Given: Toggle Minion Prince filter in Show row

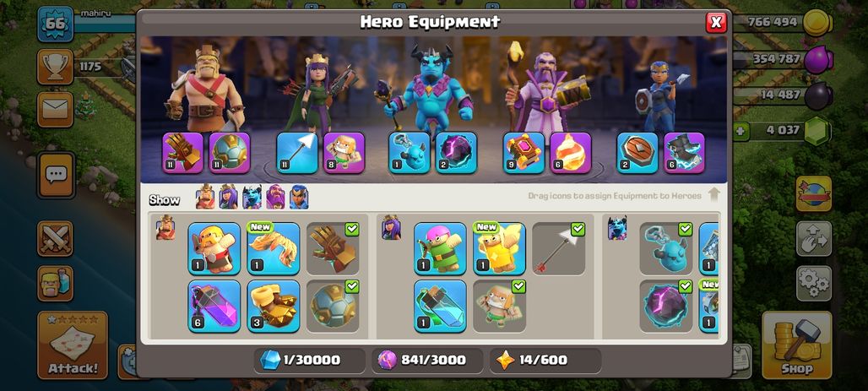Looking at the screenshot, I should [x=252, y=197].
